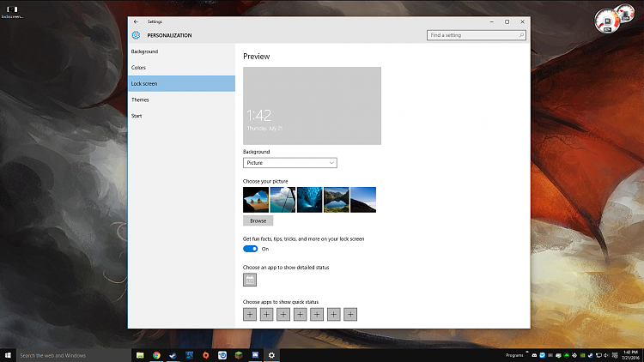
Task: Open the Origin app on the taskbar
Action: (x=206, y=355)
